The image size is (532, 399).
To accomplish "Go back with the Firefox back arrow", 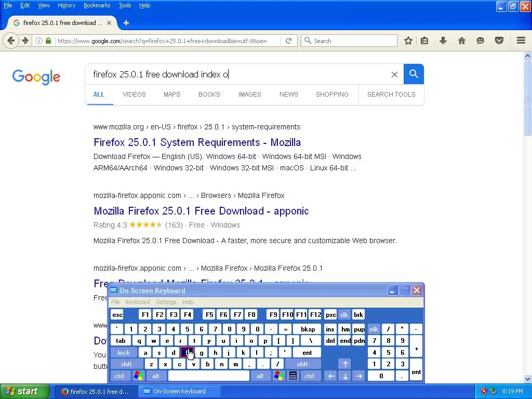I will 11,41.
